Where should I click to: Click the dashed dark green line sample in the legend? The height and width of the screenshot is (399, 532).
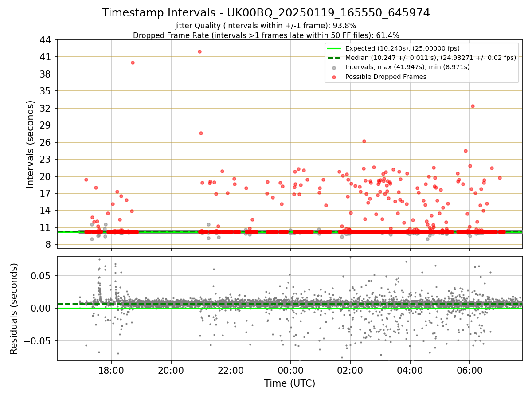[334, 58]
